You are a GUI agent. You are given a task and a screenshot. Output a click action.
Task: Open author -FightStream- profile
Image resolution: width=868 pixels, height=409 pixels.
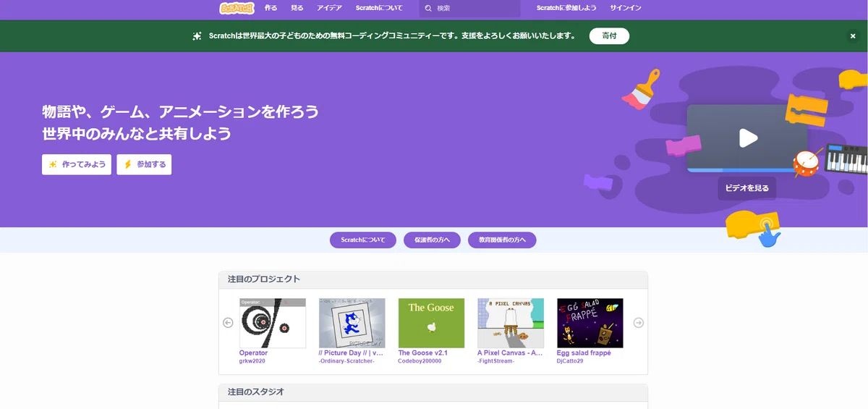[x=495, y=360]
